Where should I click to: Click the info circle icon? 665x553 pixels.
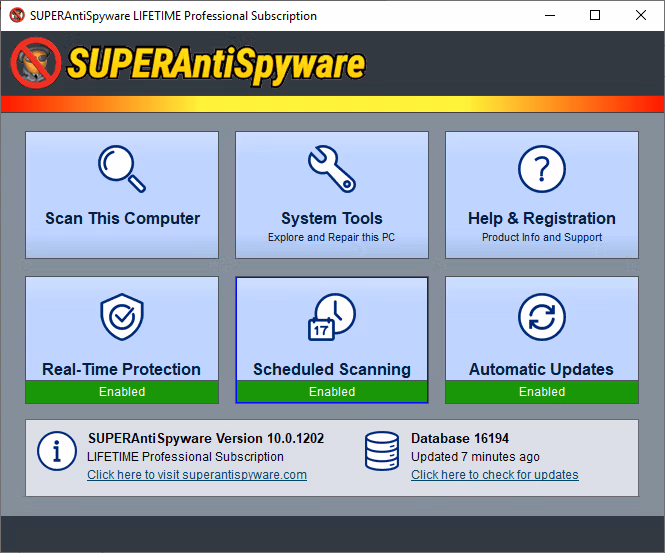tap(56, 451)
